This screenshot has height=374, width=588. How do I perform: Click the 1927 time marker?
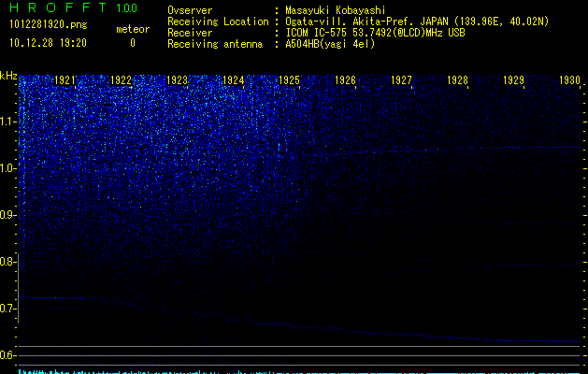[401, 80]
